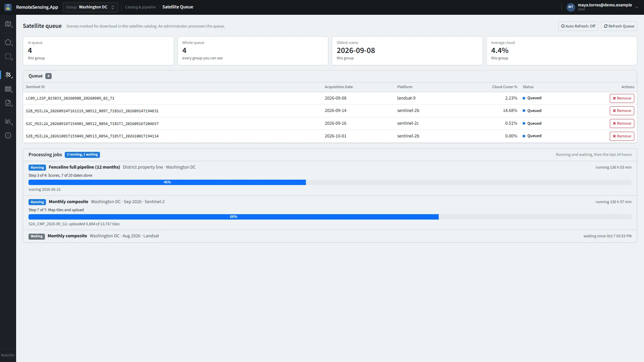Open the polygon shape icon in sidebar
The image size is (644, 362).
tap(8, 42)
